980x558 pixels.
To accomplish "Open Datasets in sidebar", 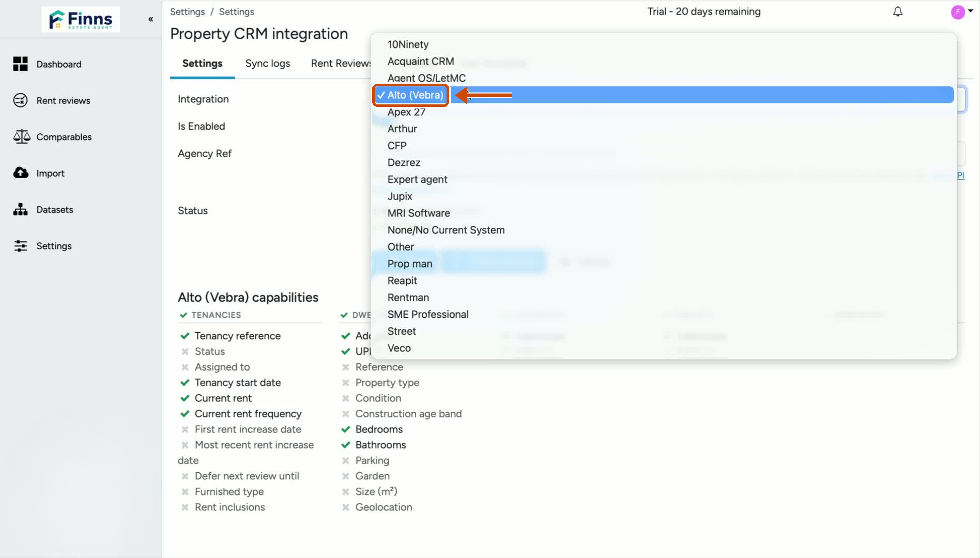I will 55,209.
